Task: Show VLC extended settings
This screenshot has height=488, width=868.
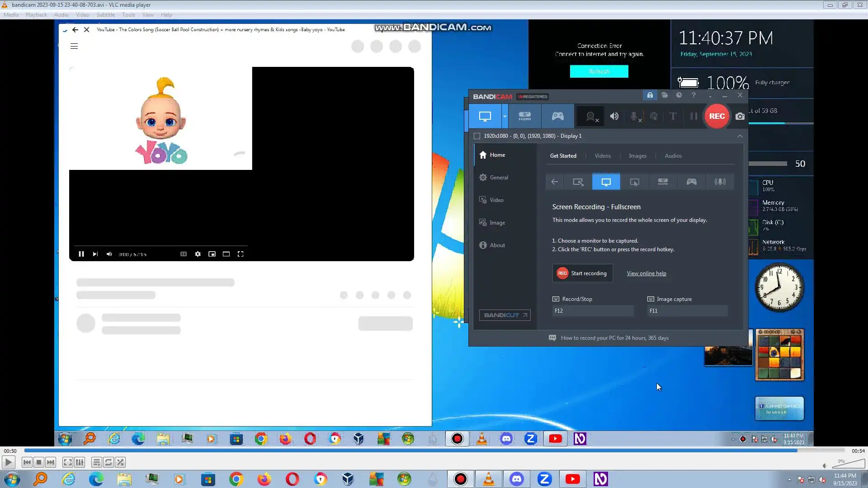Action: coord(80,462)
